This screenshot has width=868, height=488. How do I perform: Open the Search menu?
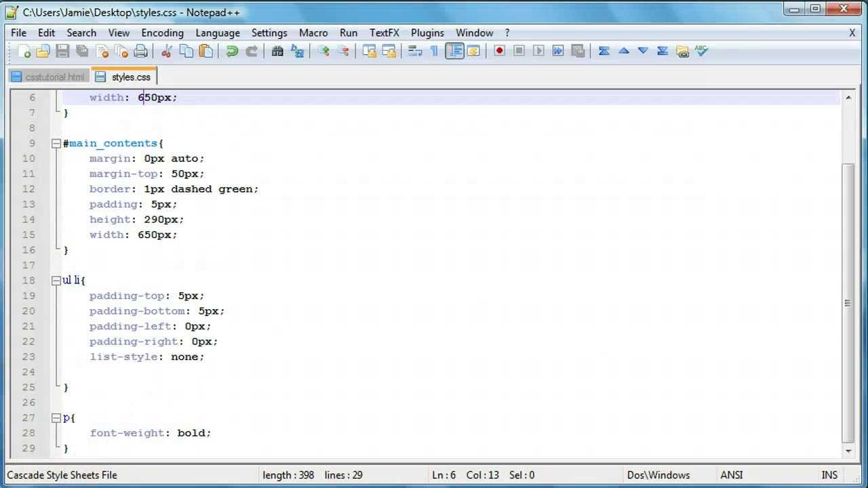point(81,33)
